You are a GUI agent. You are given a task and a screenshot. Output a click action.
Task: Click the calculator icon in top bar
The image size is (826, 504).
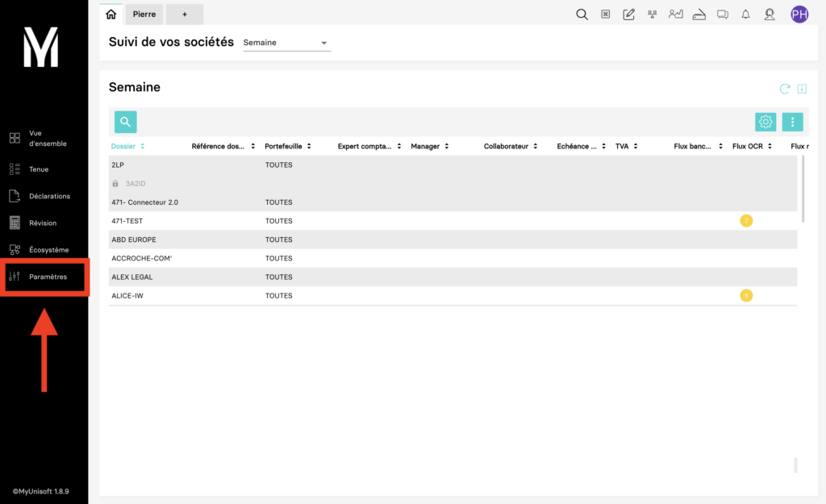(x=605, y=15)
